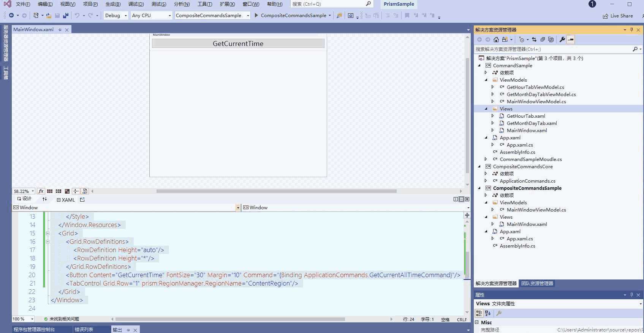Viewport: 644px width, 333px height.
Task: Switch views icon in Solution Explorer toolbar
Action: 505,39
